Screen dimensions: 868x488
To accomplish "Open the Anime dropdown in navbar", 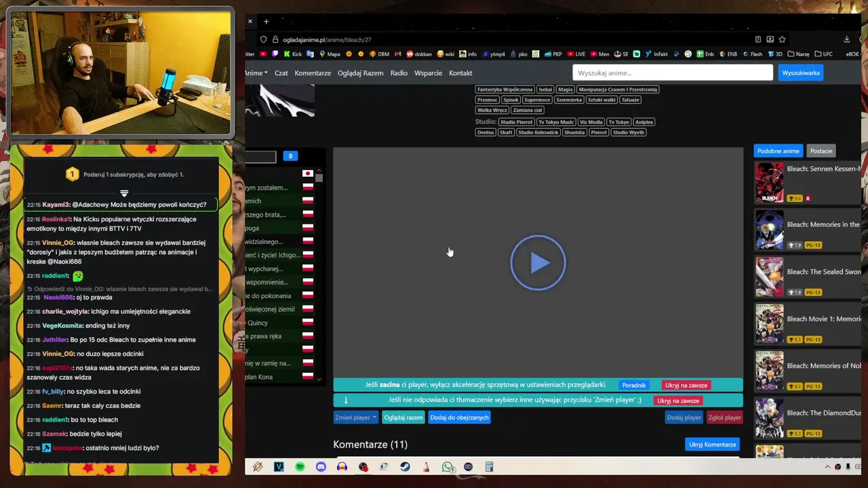I will coord(256,73).
